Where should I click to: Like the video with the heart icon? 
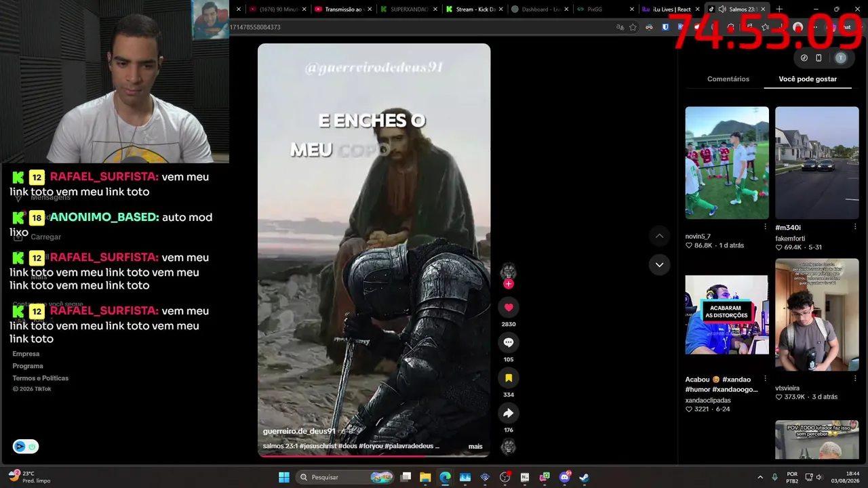(x=509, y=307)
